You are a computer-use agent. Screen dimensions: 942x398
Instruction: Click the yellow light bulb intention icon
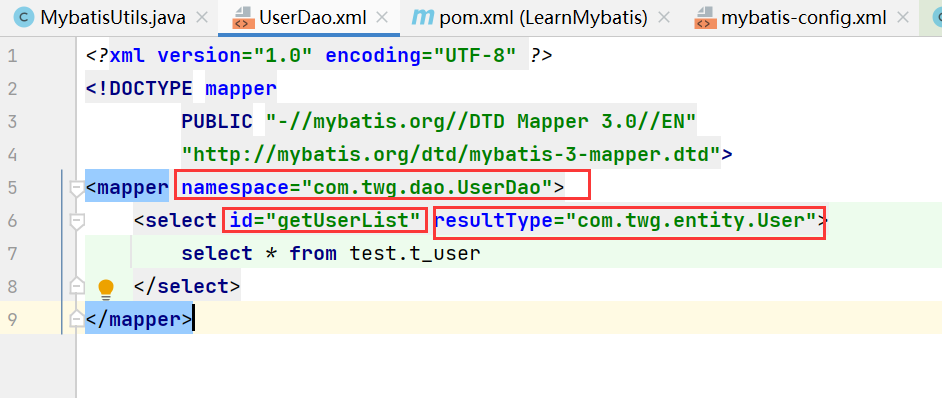click(106, 289)
